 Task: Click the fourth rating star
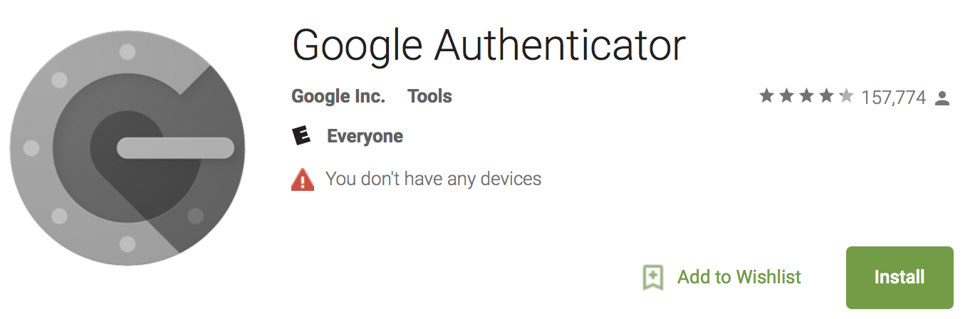click(x=826, y=96)
